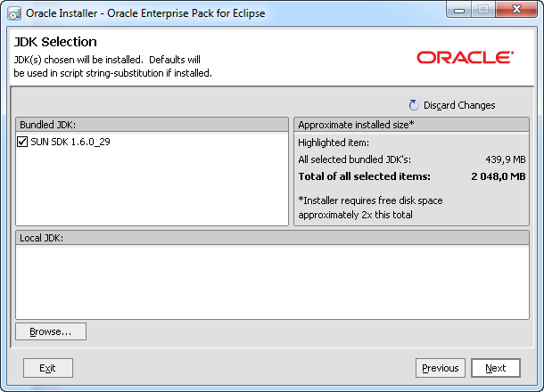This screenshot has width=544, height=392.
Task: Click Total of all selected items label
Action: click(x=364, y=176)
